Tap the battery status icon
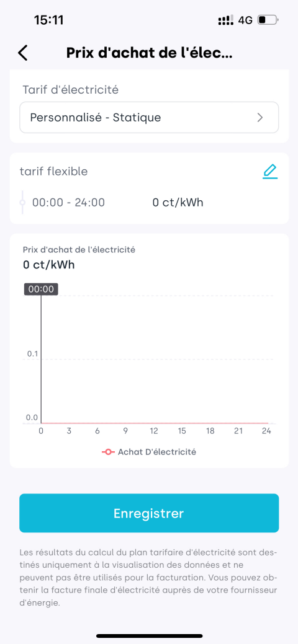 point(268,20)
